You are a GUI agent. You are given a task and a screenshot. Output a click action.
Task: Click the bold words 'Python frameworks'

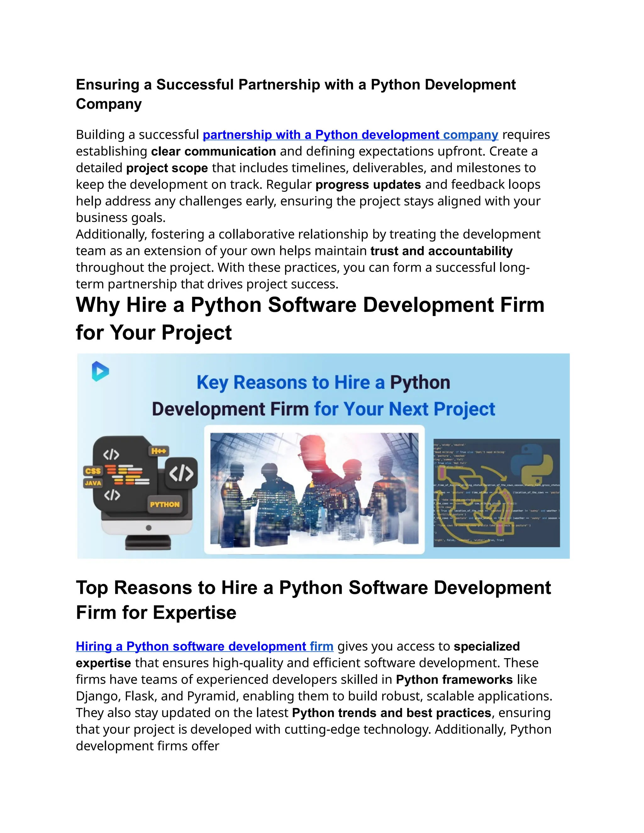point(454,679)
